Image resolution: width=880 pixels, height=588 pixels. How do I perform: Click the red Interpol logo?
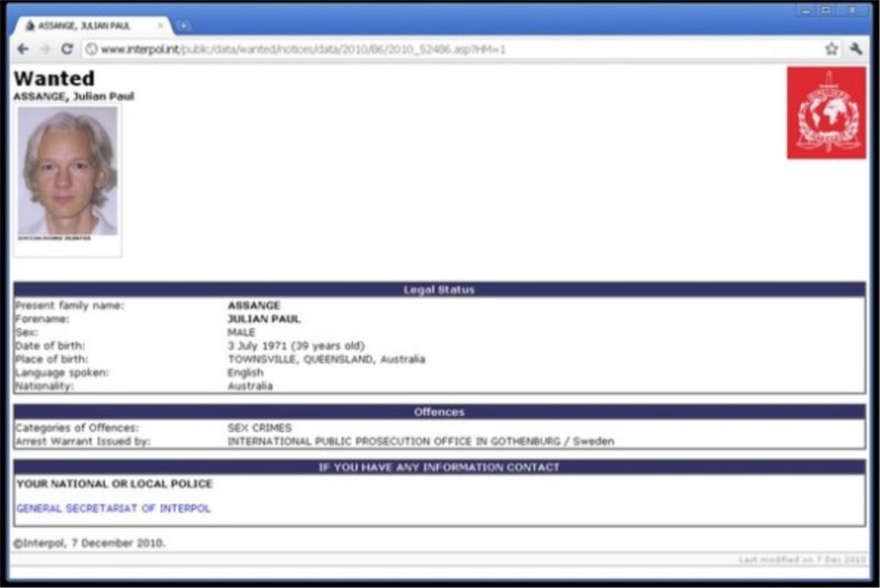826,113
